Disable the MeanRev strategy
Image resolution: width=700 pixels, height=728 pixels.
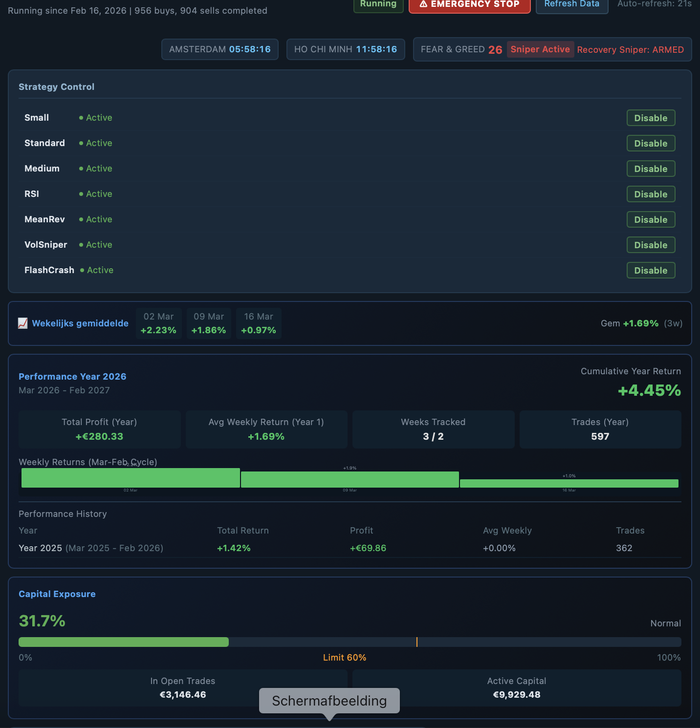(651, 219)
